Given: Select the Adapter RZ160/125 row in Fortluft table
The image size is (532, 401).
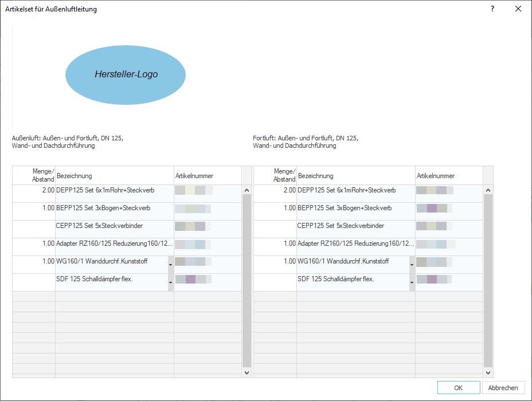Looking at the screenshot, I should 368,247.
